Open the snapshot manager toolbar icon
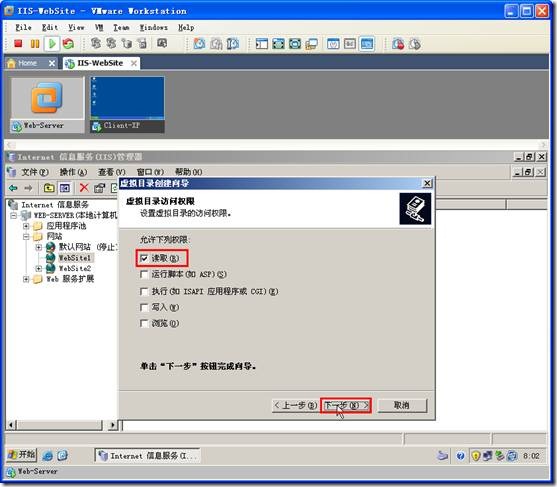Screen dimensions: 557x487 (x=233, y=44)
